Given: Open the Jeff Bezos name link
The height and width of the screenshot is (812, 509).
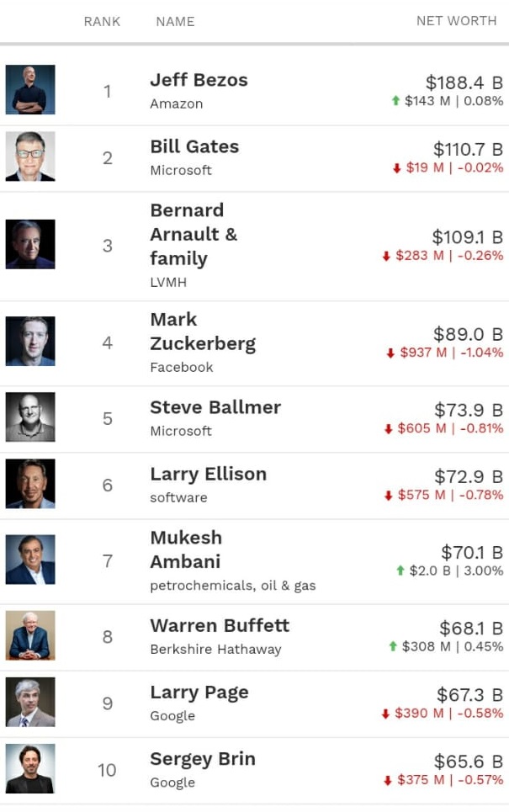Looking at the screenshot, I should click(x=199, y=81).
